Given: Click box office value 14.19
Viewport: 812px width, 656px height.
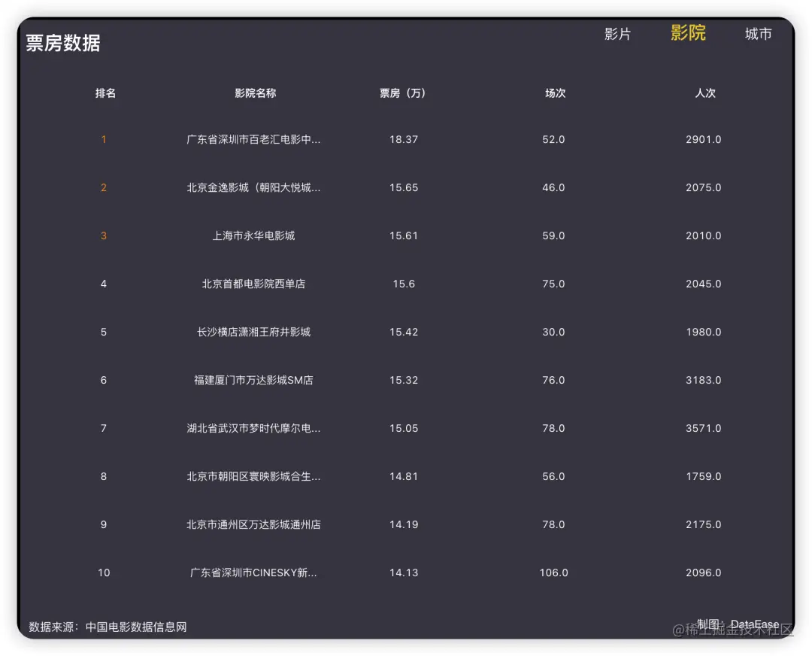Looking at the screenshot, I should pyautogui.click(x=404, y=525).
